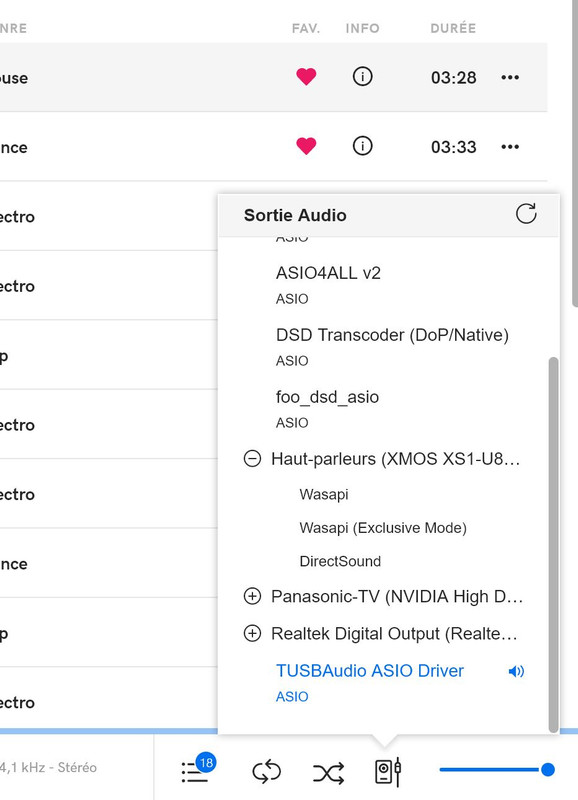The width and height of the screenshot is (578, 800).
Task: Toggle repeat playback mode
Action: pyautogui.click(x=266, y=771)
